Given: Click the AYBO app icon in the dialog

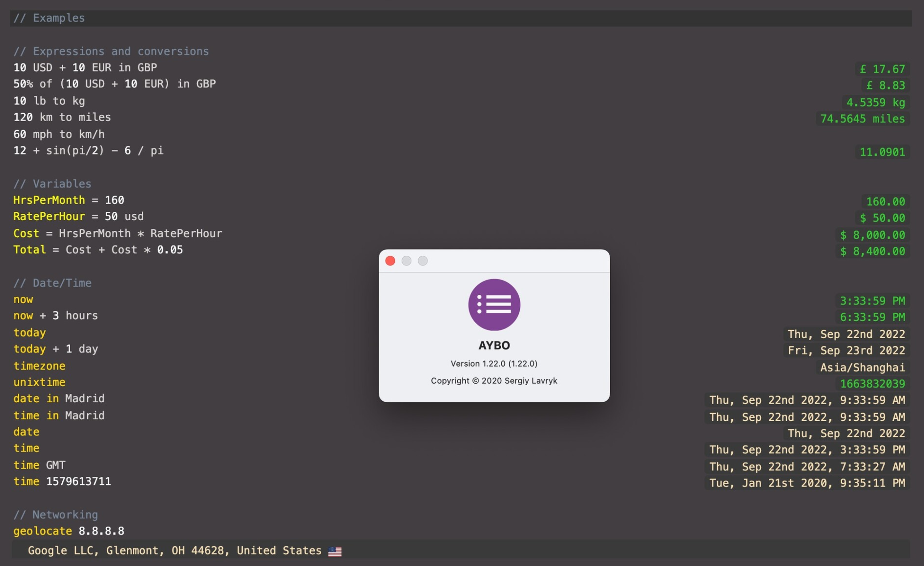Looking at the screenshot, I should 494,305.
